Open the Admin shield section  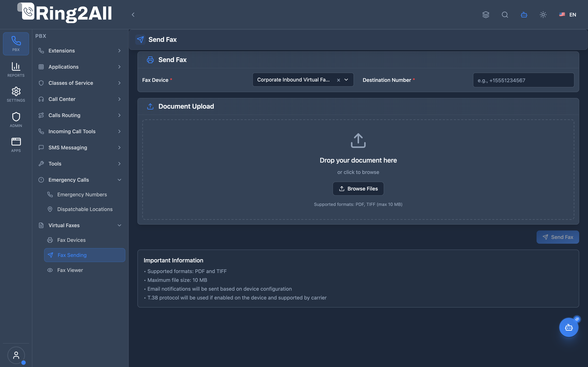pyautogui.click(x=16, y=120)
